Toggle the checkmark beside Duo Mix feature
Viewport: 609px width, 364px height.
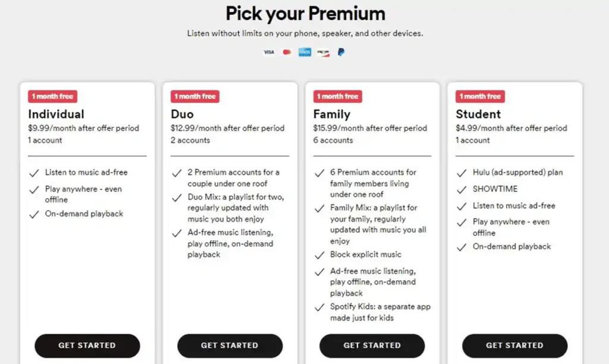[x=177, y=197]
